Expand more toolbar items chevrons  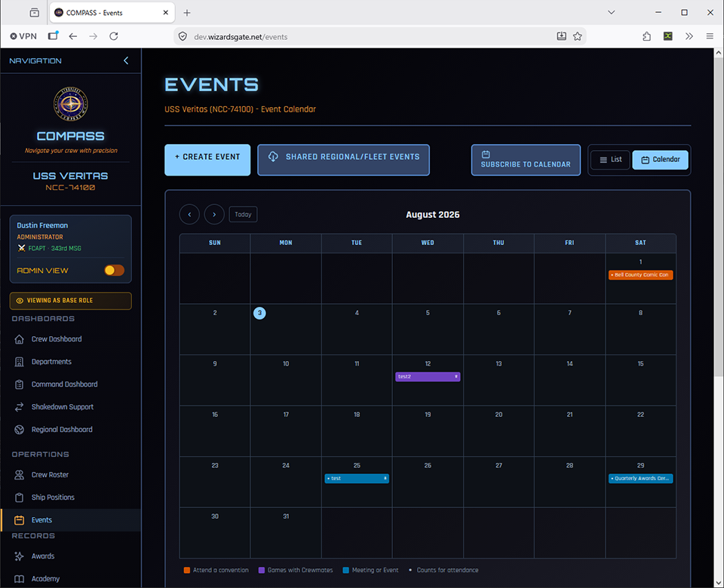tap(689, 36)
